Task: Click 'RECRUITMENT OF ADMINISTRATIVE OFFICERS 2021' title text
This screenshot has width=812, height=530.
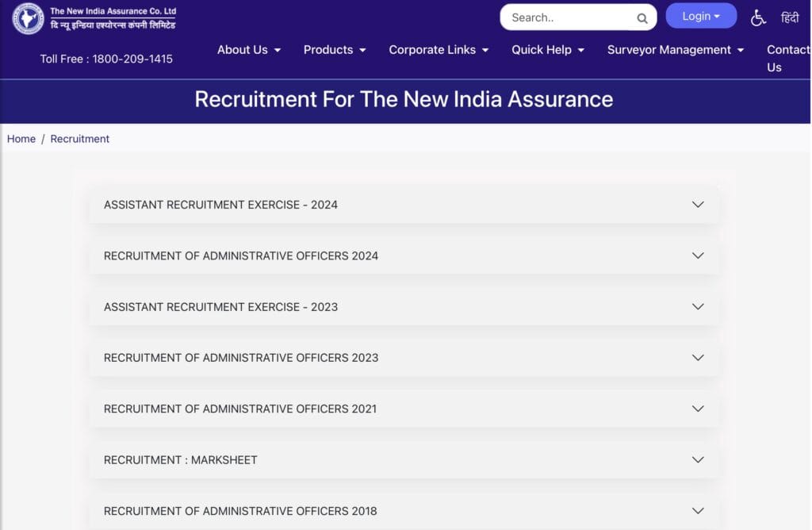Action: (240, 409)
